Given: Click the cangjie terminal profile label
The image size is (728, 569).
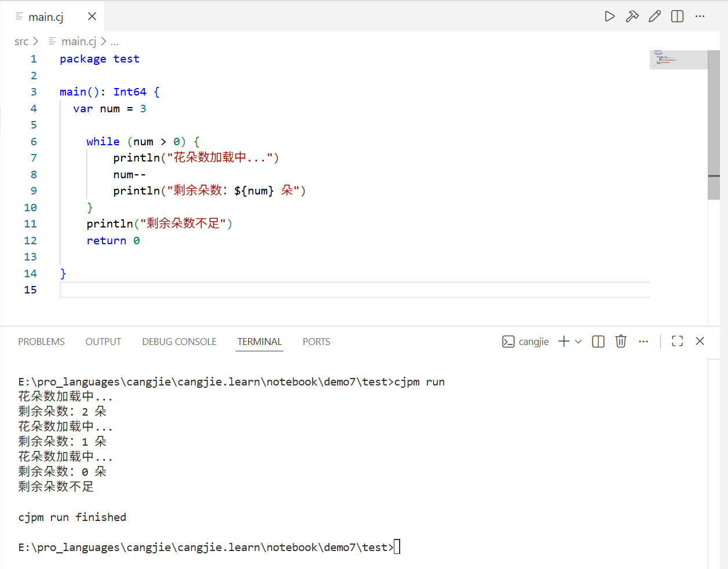Looking at the screenshot, I should click(x=533, y=342).
